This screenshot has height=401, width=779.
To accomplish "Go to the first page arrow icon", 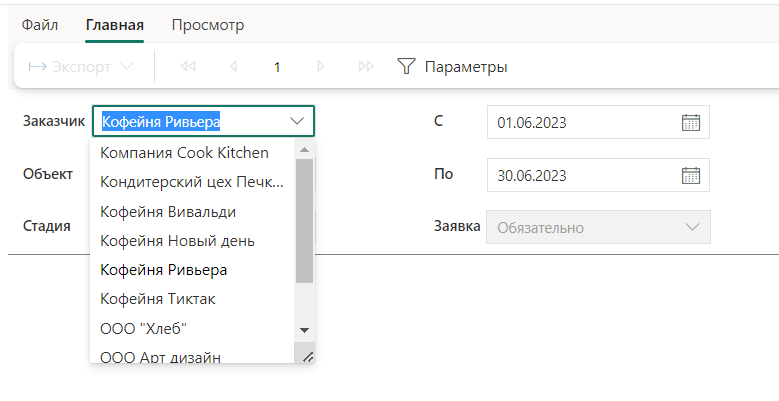I will click(188, 66).
